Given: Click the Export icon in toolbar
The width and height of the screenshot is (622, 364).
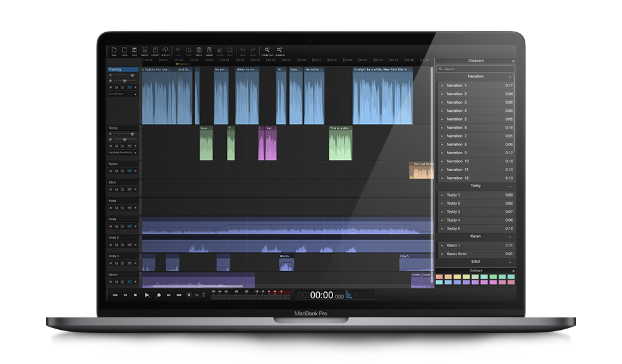Looking at the screenshot, I should click(x=155, y=51).
